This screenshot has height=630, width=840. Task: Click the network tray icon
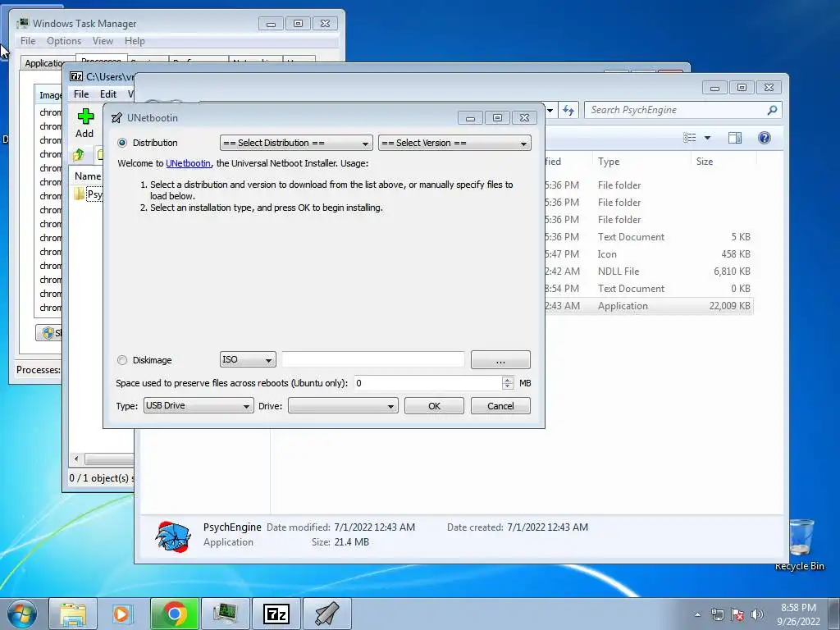[717, 614]
